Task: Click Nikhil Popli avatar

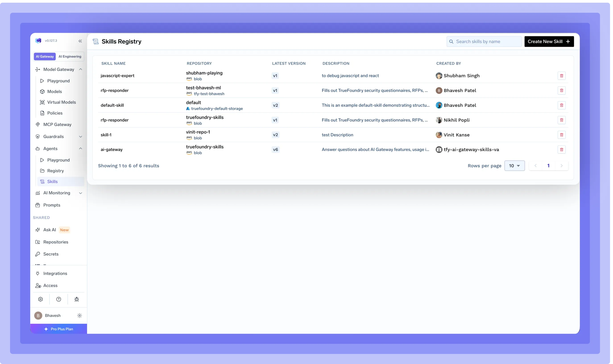Action: [439, 120]
